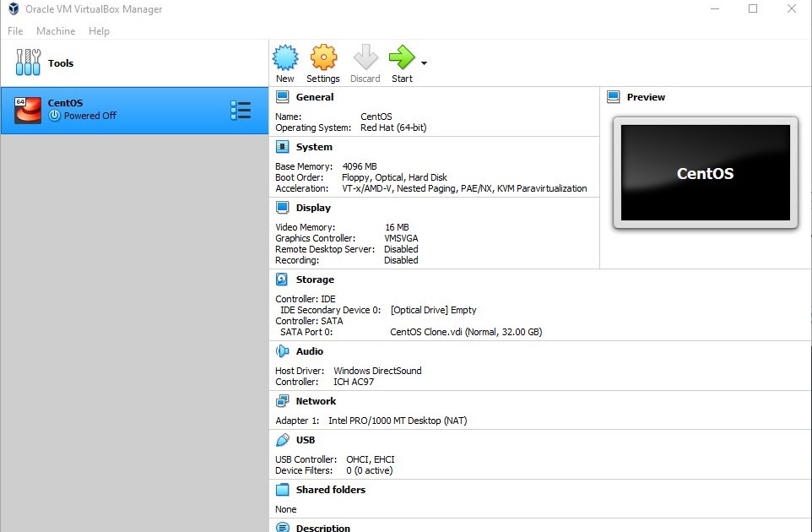Click the Network section icon

coord(282,400)
